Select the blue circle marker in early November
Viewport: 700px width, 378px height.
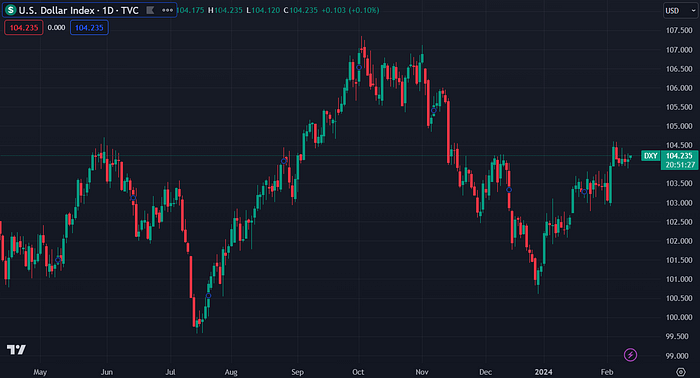(x=433, y=110)
